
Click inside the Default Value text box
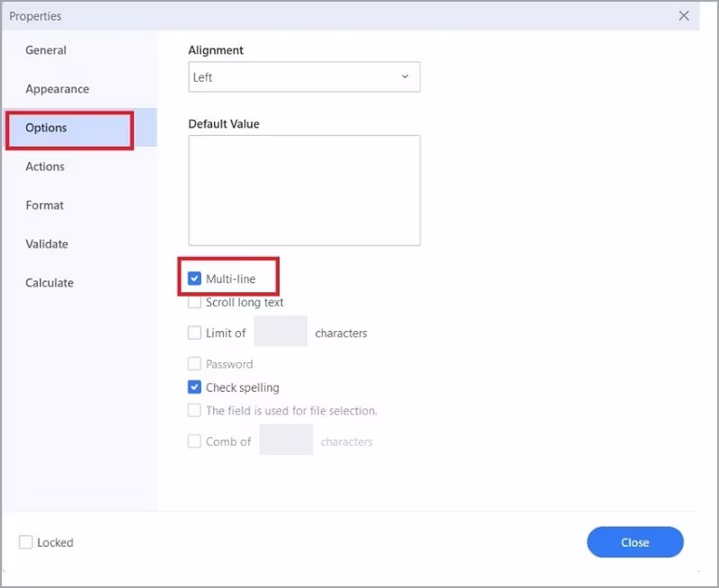(304, 190)
